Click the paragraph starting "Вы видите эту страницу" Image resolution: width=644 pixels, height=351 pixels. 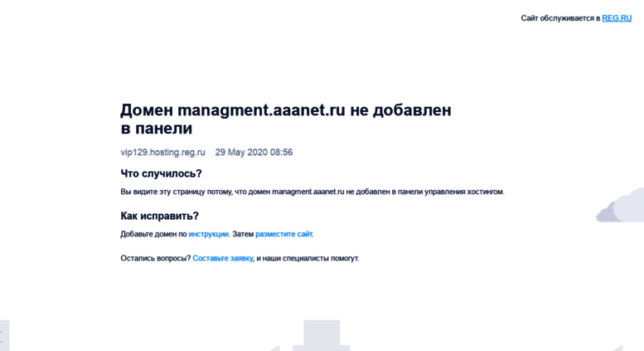312,192
